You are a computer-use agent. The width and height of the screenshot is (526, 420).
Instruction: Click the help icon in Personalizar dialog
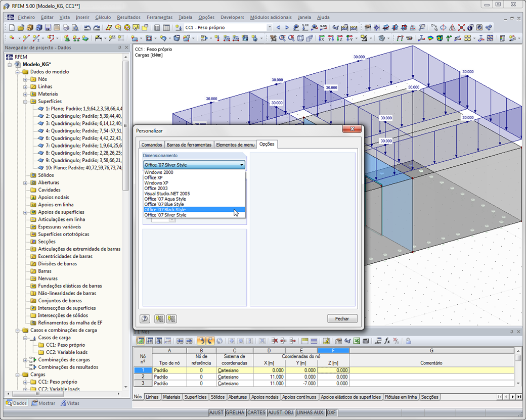(145, 318)
